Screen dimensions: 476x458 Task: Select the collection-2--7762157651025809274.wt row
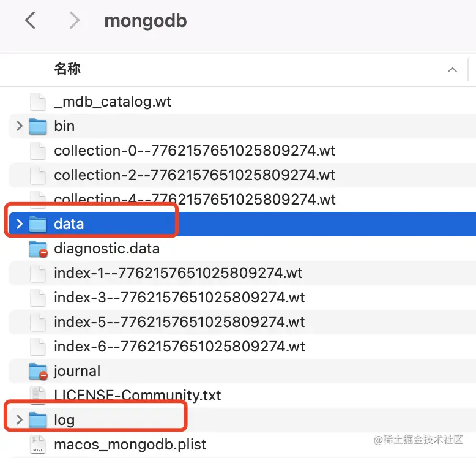(195, 175)
